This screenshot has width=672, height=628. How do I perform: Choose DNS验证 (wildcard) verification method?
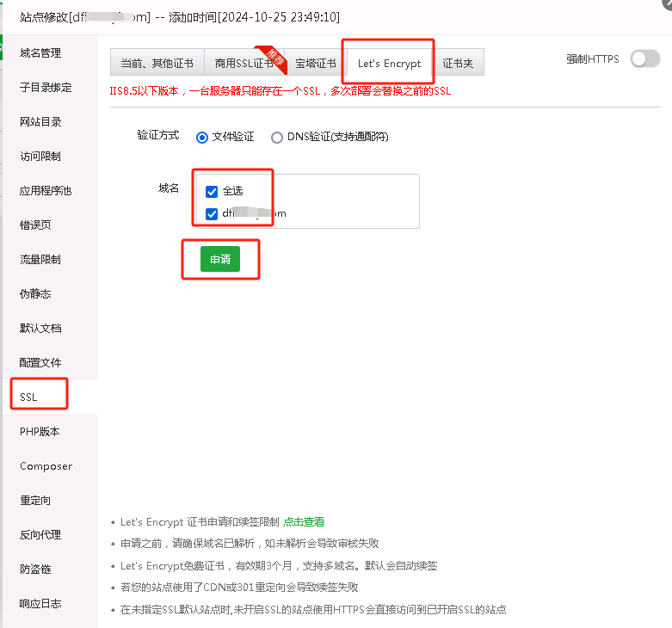click(x=276, y=137)
